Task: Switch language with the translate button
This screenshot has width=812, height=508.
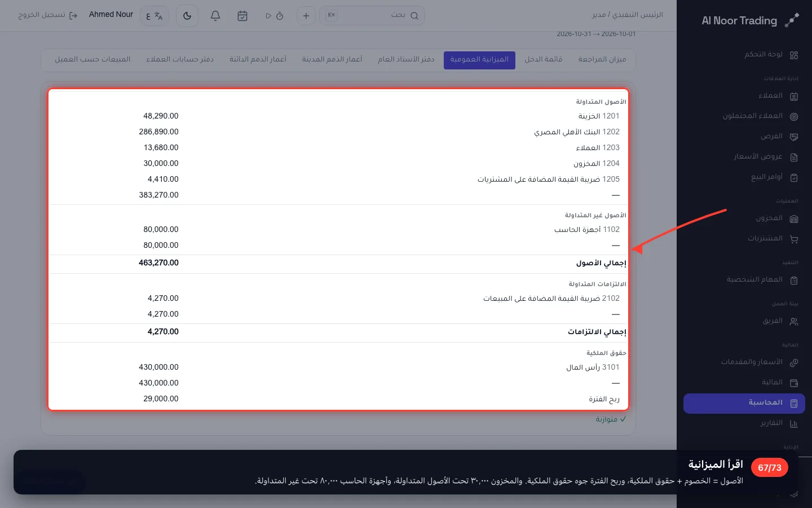Action: (155, 16)
